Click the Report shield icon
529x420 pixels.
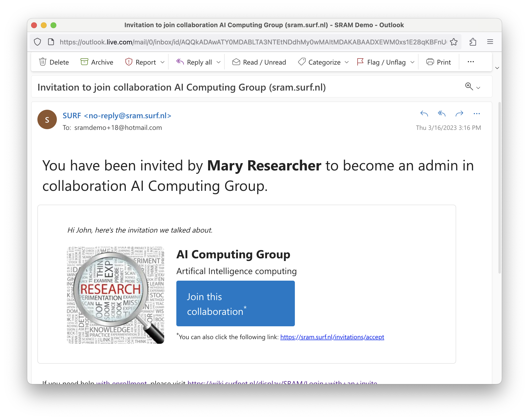[128, 62]
